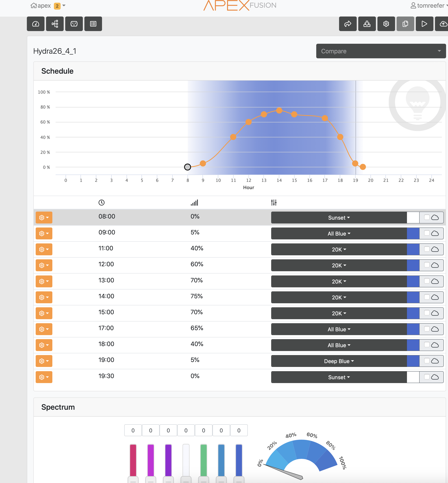Click cloud icon in 13:00 row
448x483 pixels.
(x=435, y=281)
